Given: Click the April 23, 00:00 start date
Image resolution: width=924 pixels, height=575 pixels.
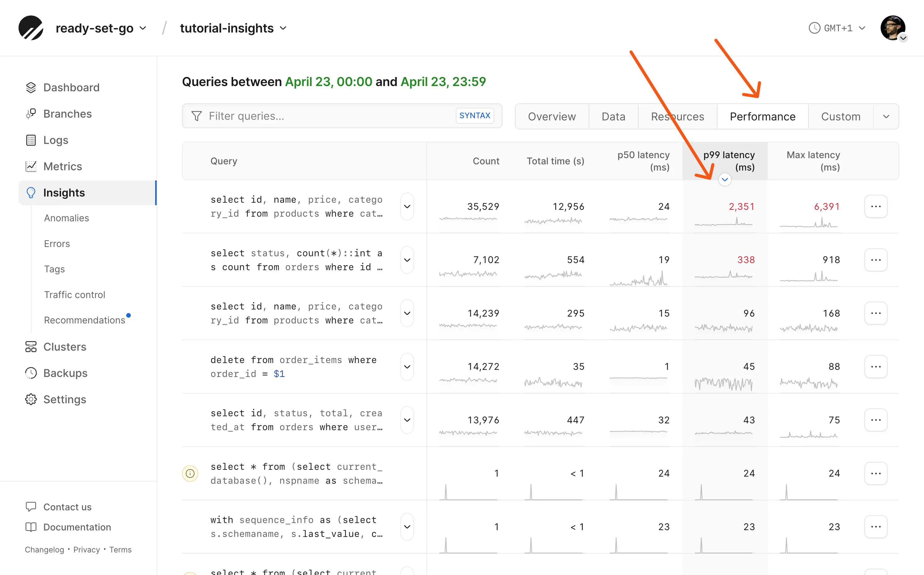Looking at the screenshot, I should [x=329, y=82].
